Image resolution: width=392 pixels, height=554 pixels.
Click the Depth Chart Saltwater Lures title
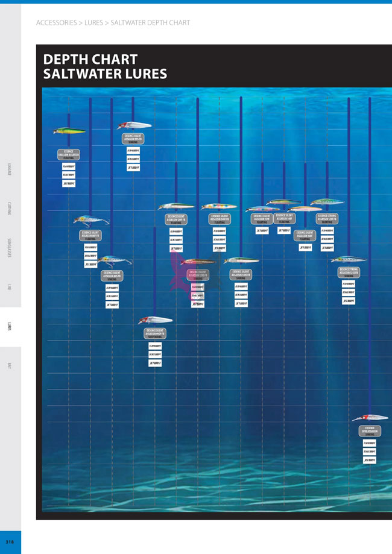click(105, 67)
